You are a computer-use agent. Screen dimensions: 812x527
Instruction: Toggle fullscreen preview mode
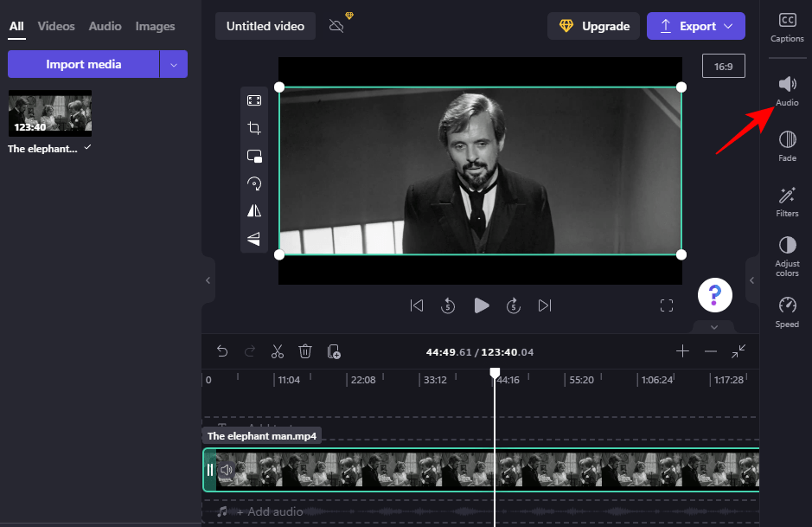tap(666, 305)
